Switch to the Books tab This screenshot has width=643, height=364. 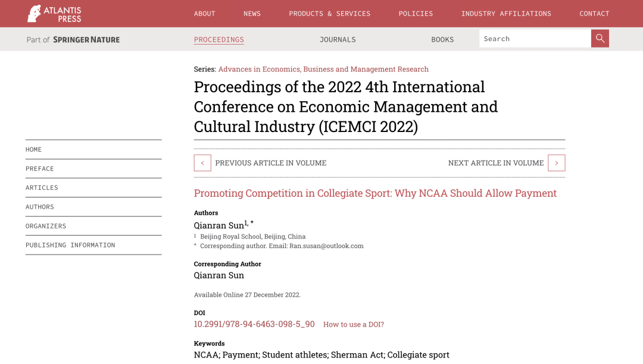pyautogui.click(x=442, y=40)
